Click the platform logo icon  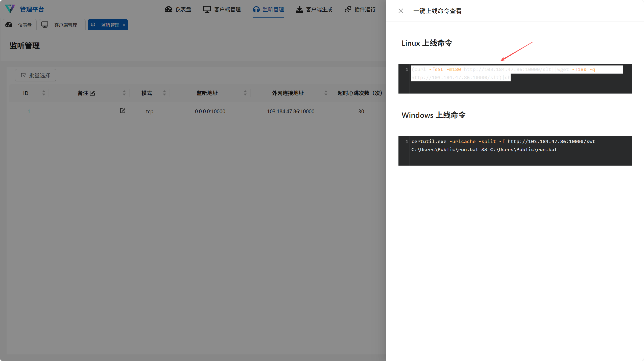(10, 9)
